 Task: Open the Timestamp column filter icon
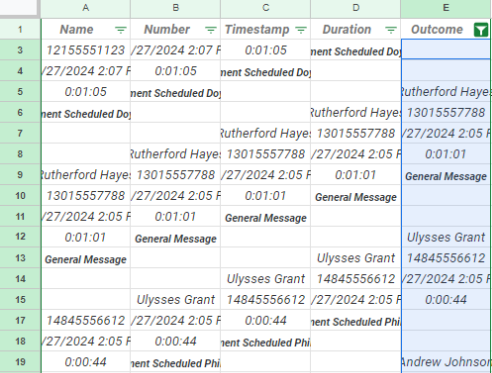pos(301,30)
